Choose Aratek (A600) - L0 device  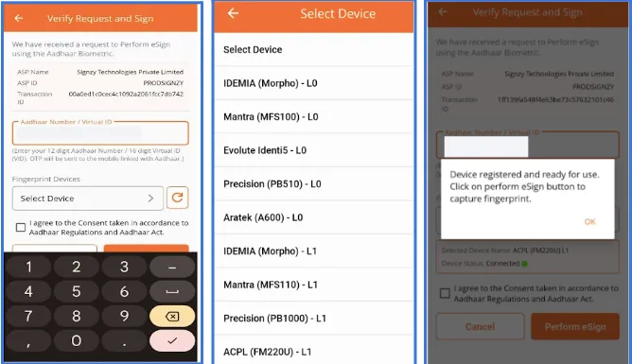pyautogui.click(x=313, y=217)
